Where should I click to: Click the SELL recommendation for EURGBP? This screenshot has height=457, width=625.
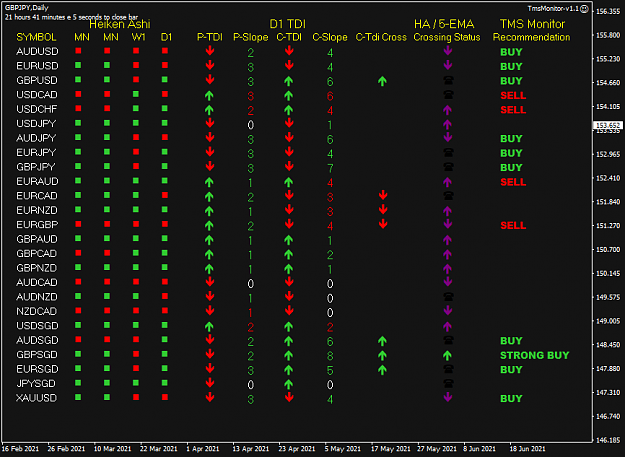click(x=513, y=225)
